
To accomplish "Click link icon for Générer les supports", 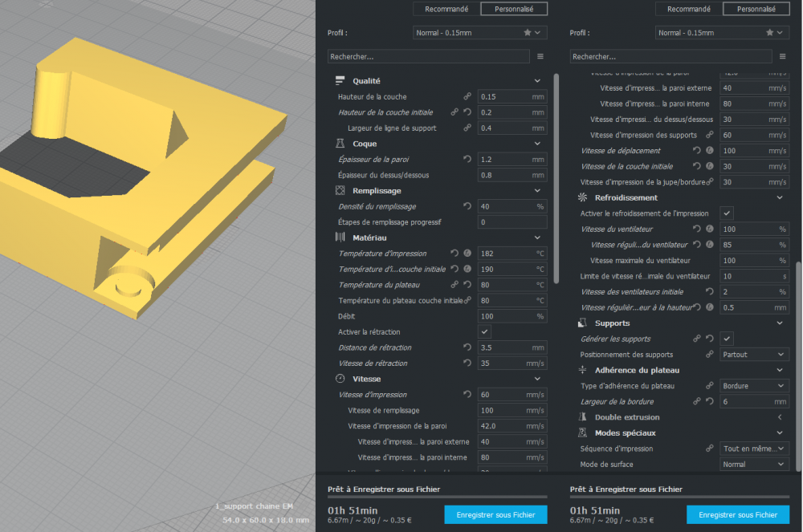I will 696,339.
